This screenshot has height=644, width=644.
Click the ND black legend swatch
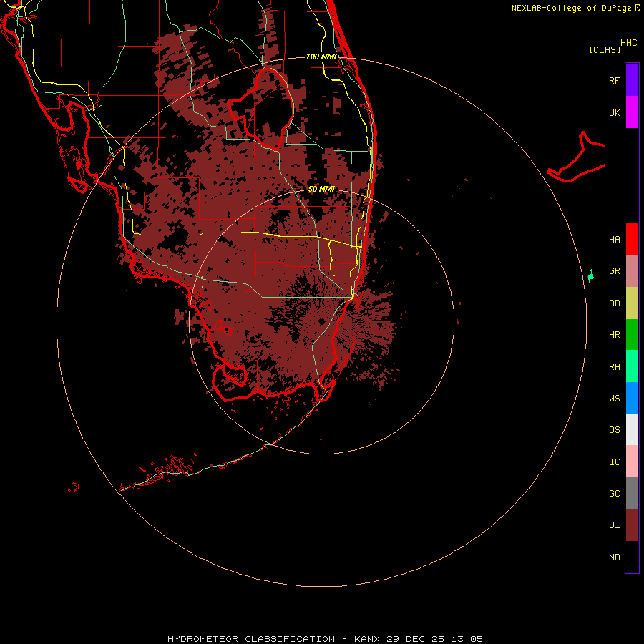632,557
